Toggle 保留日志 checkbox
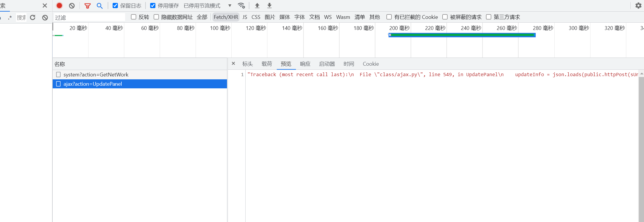 tap(115, 6)
